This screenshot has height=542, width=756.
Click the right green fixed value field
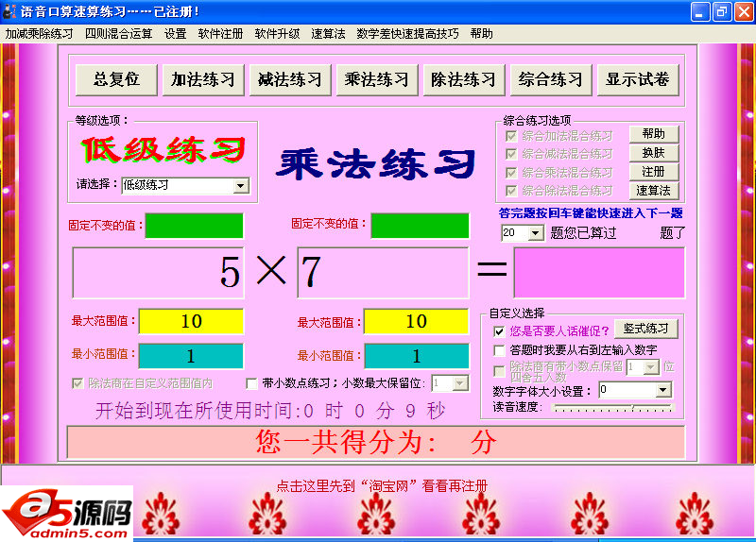(x=420, y=226)
